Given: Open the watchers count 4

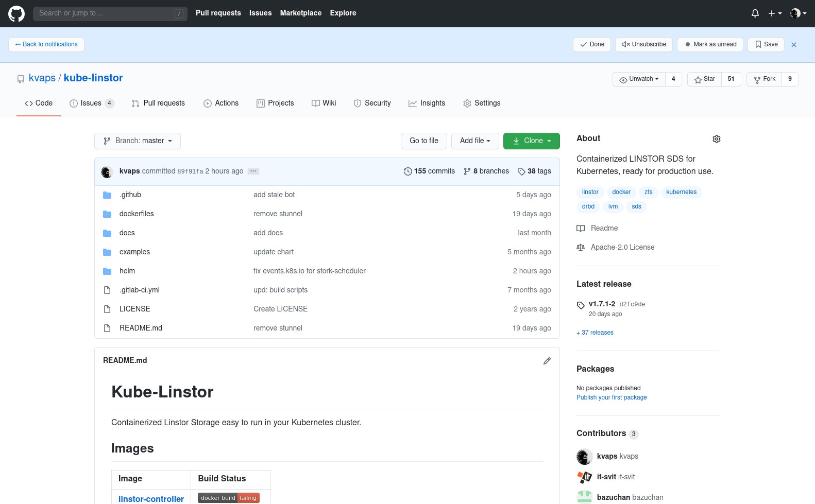Looking at the screenshot, I should coord(673,79).
